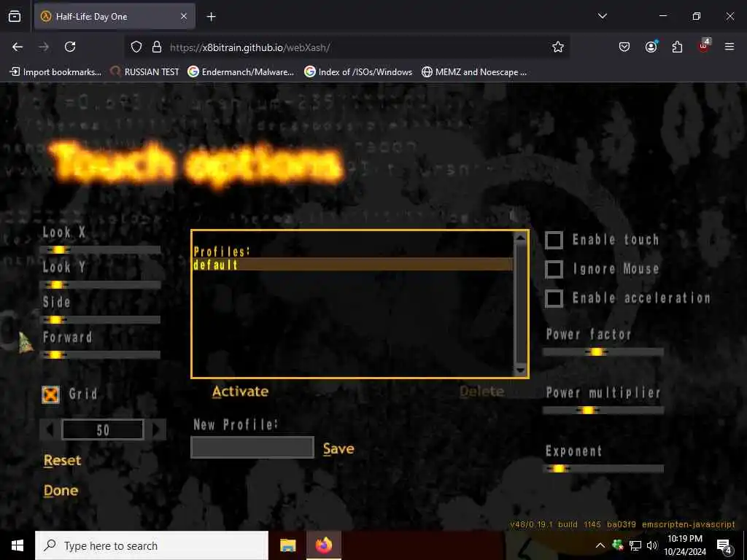Viewport: 747px width, 560px height.
Task: Open Windows Start menu
Action: (18, 545)
